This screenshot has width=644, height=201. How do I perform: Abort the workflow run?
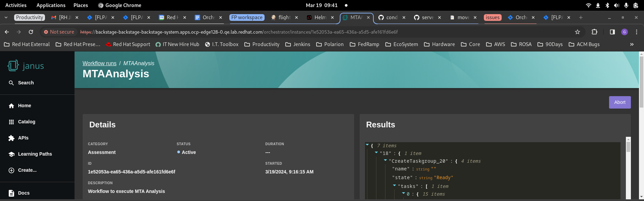click(619, 103)
